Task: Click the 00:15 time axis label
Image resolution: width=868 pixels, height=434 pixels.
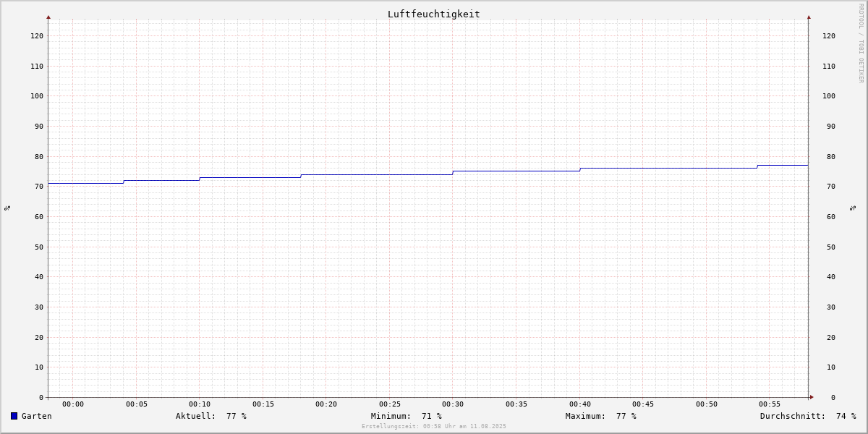Action: (x=263, y=404)
